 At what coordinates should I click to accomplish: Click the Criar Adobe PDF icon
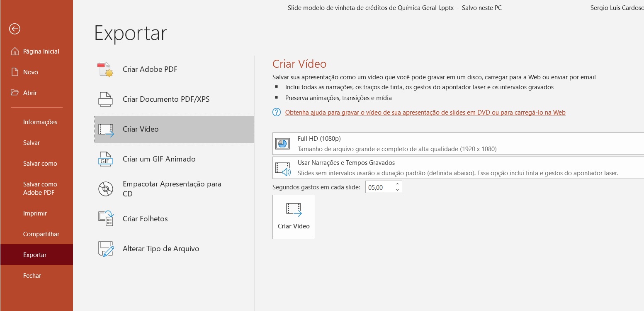(105, 69)
